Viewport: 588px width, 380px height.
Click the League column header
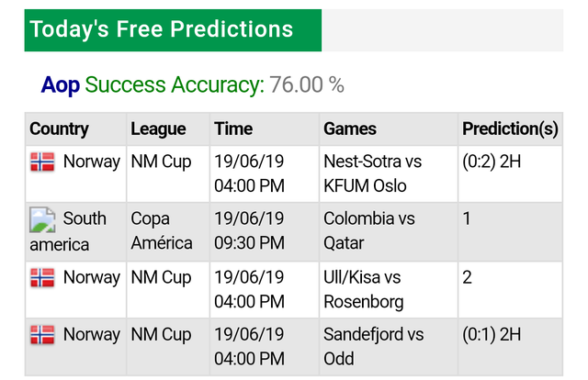tap(158, 129)
